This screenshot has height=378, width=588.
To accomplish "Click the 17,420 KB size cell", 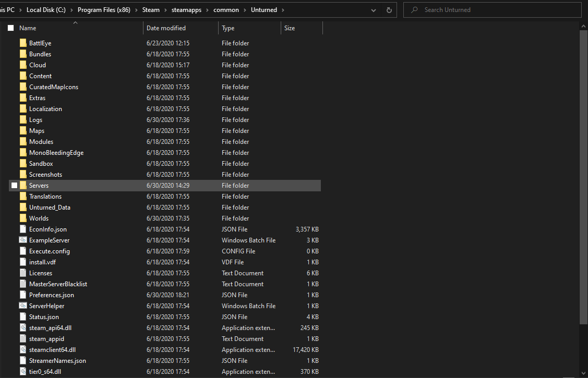I will 306,349.
